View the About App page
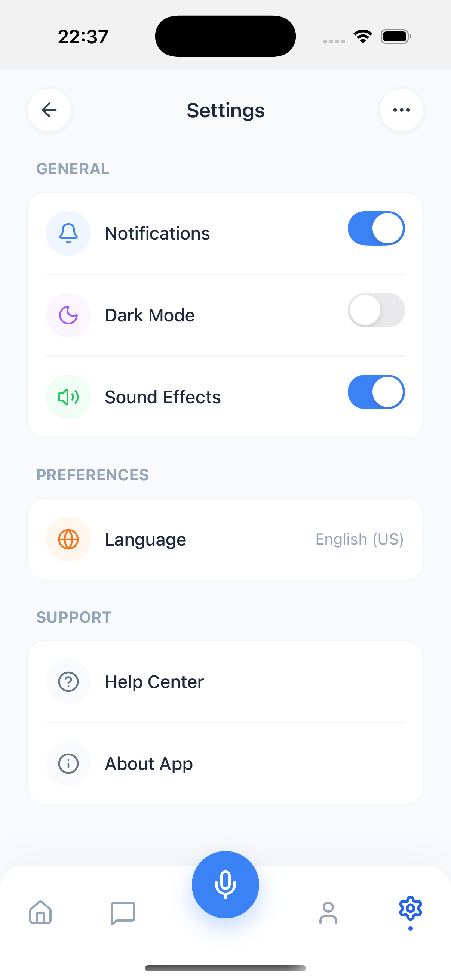The height and width of the screenshot is (980, 451). [x=225, y=764]
